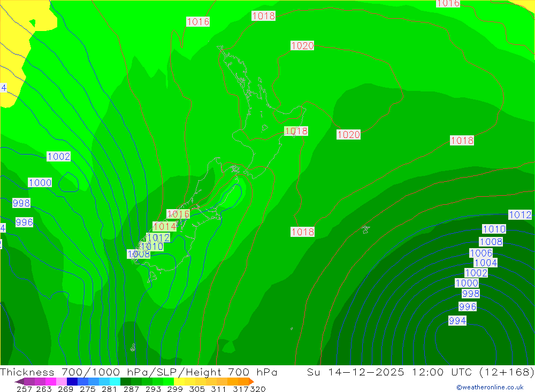
Task: Pick the pink legend swatch
Action: (x=62, y=381)
